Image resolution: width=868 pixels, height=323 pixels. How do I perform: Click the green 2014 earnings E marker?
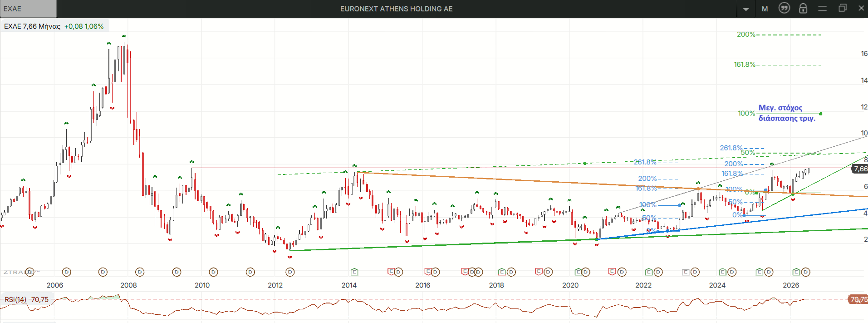pyautogui.click(x=354, y=272)
